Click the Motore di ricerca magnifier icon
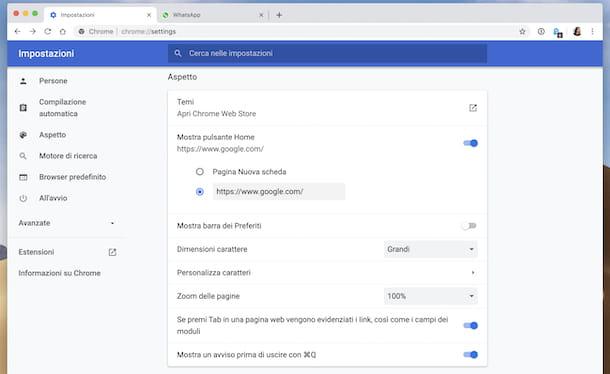 (x=23, y=156)
